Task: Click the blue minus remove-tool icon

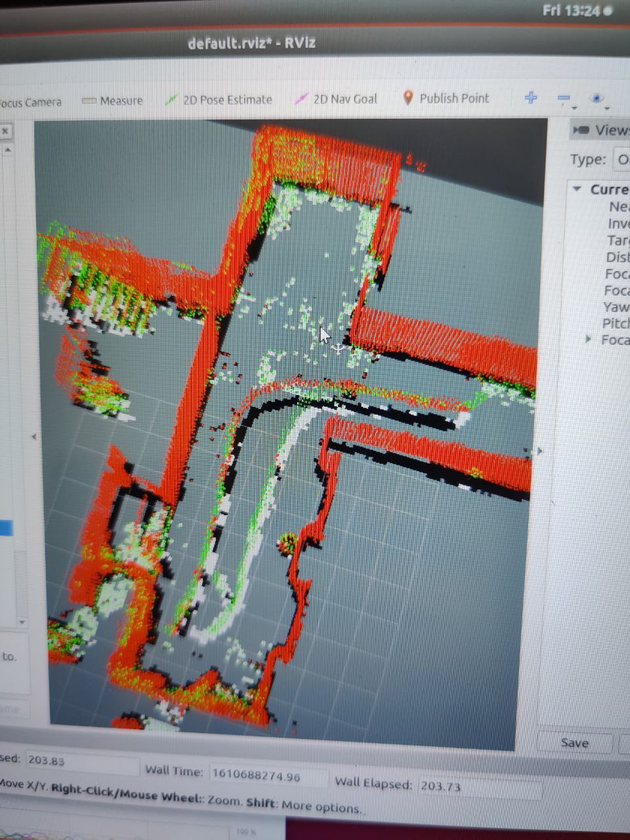Action: pos(563,98)
